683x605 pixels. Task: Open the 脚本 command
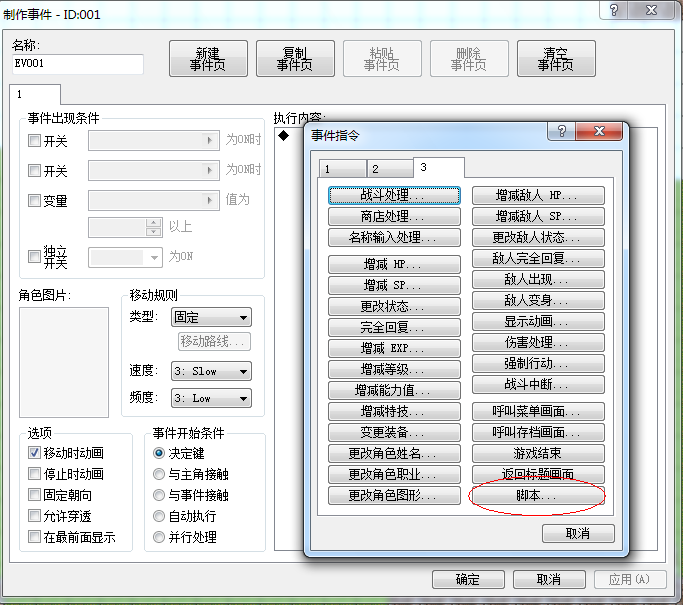[538, 495]
